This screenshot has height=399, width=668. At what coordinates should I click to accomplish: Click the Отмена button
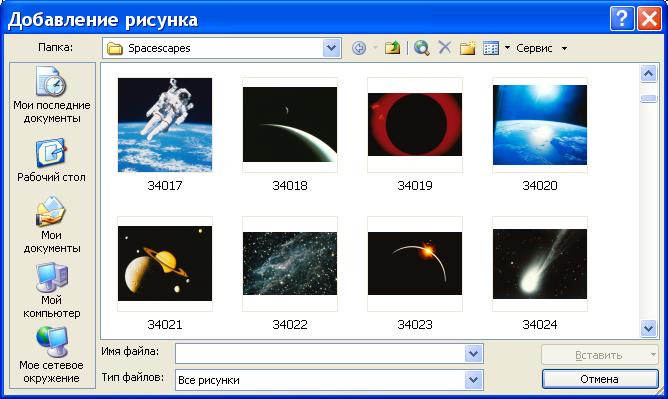[x=600, y=379]
